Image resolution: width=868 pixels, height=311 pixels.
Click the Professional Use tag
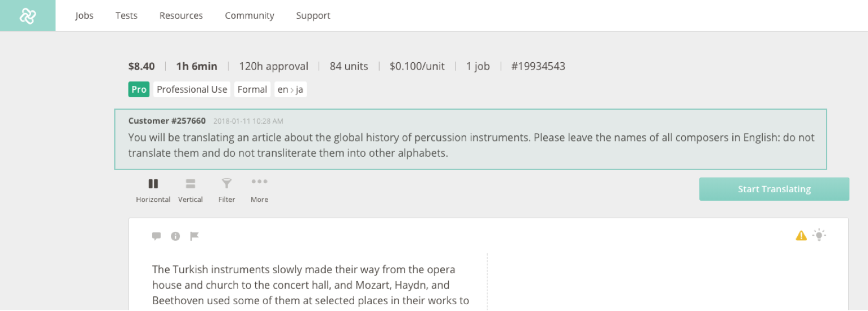[x=192, y=89]
